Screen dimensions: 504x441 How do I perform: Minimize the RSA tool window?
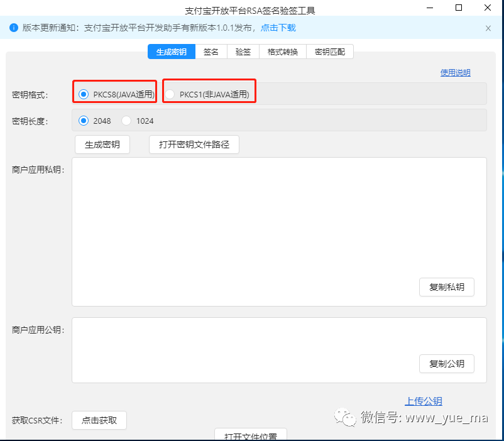(x=430, y=8)
